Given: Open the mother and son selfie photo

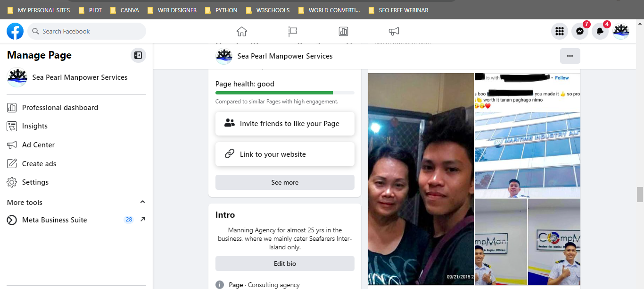Looking at the screenshot, I should [x=421, y=179].
